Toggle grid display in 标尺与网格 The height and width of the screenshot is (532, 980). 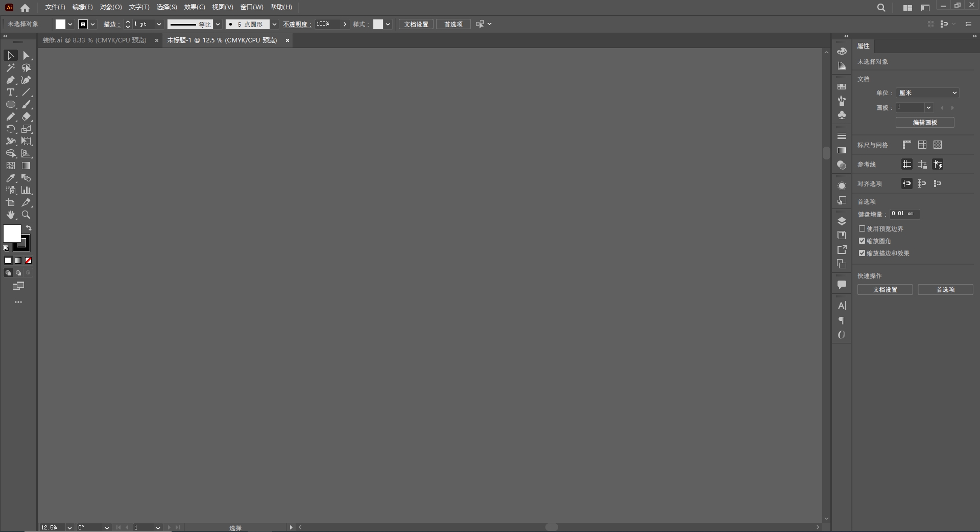click(922, 145)
